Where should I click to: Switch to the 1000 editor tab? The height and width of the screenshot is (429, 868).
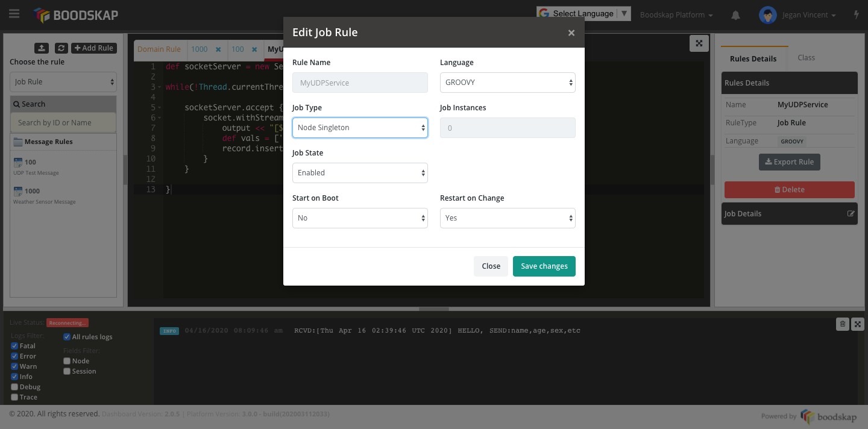click(200, 49)
